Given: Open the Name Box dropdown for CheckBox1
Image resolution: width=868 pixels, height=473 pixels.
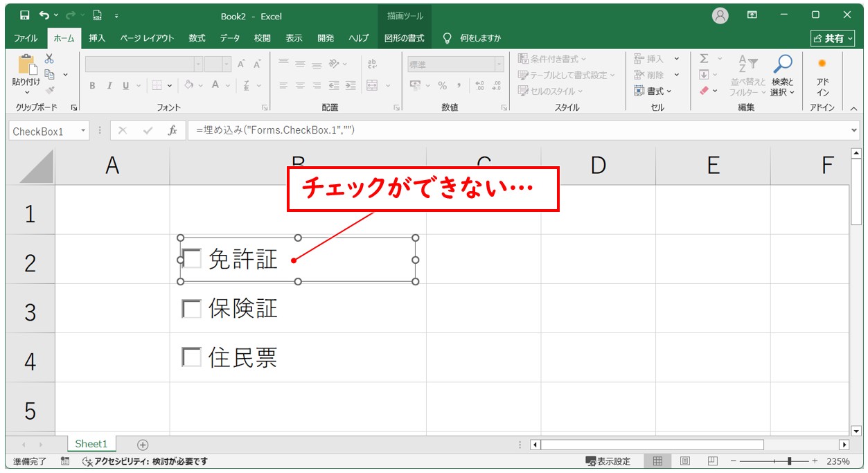Looking at the screenshot, I should click(x=84, y=131).
